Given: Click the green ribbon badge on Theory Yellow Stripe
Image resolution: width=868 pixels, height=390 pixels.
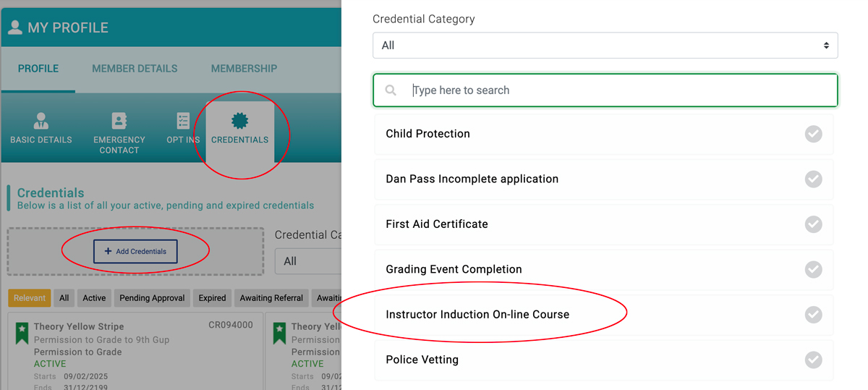Looking at the screenshot, I should point(22,333).
